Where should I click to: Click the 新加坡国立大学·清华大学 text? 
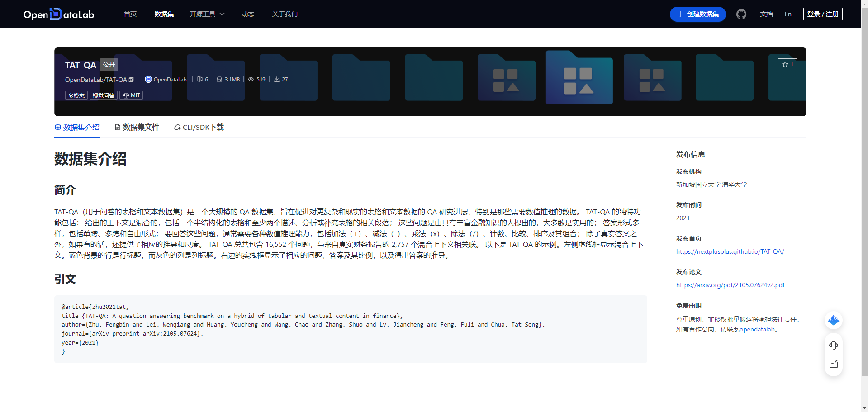tap(711, 185)
